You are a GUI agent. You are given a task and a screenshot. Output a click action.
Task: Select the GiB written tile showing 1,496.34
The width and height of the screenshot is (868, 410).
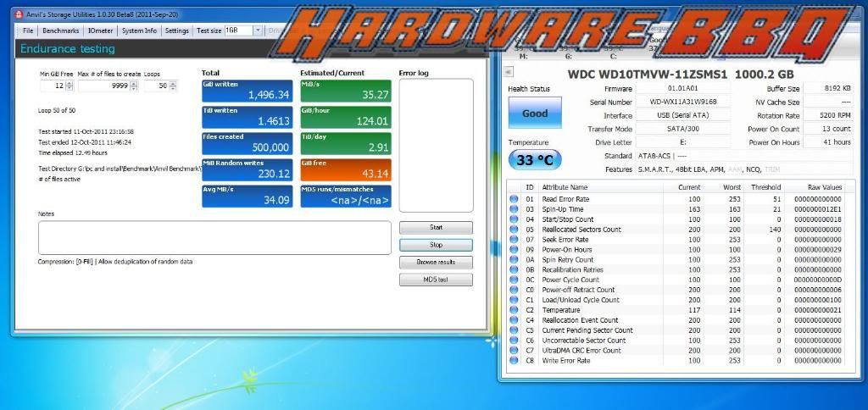click(247, 91)
